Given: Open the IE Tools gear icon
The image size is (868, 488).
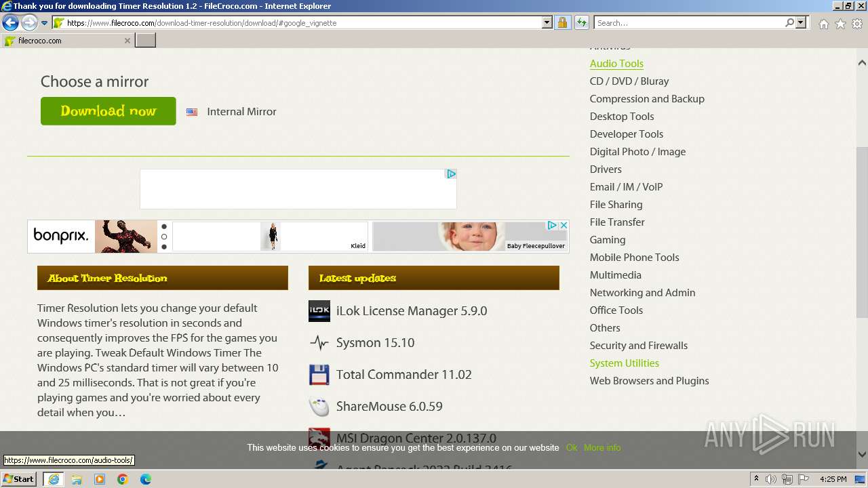Looking at the screenshot, I should [857, 24].
